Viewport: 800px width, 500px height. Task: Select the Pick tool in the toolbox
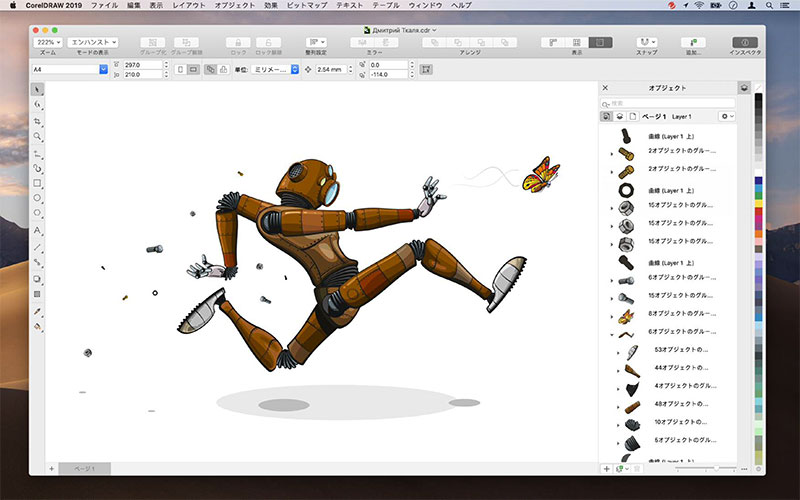click(37, 90)
